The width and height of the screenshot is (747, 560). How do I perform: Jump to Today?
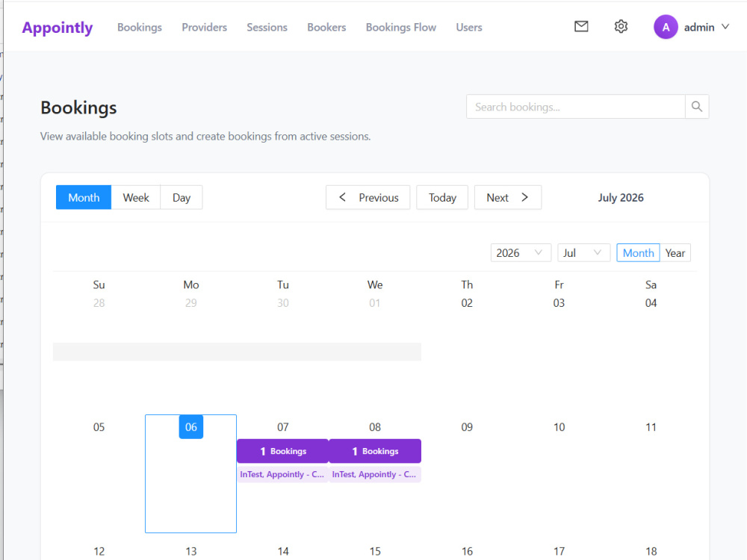pyautogui.click(x=442, y=197)
